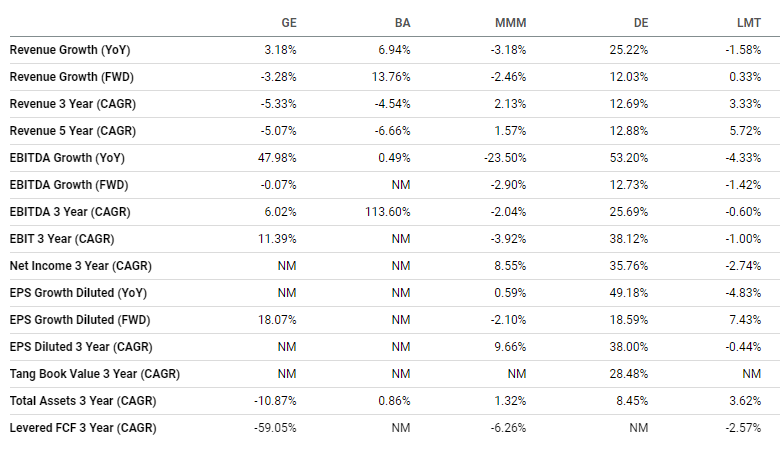
Task: Select the MMM column header
Action: tap(510, 23)
